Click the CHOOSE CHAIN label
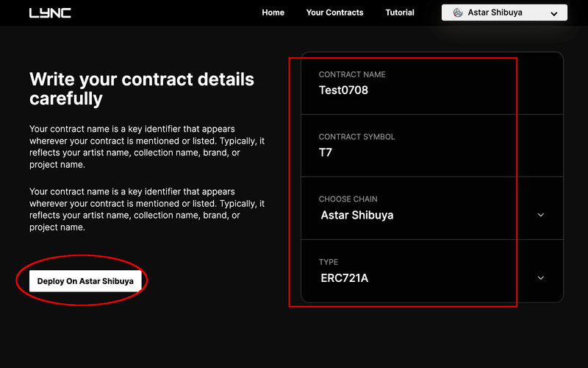This screenshot has width=588, height=368. pyautogui.click(x=348, y=199)
